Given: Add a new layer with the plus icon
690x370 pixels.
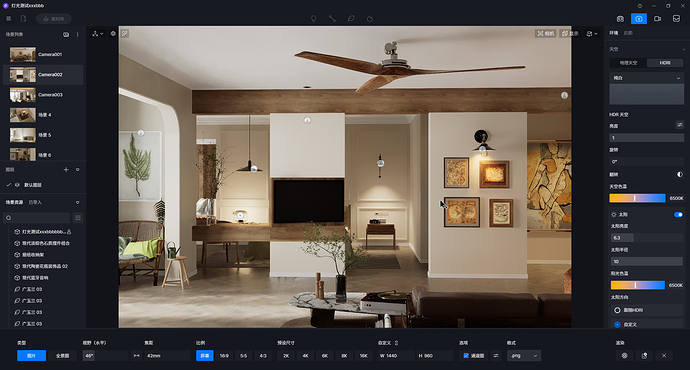Looking at the screenshot, I should pos(66,169).
